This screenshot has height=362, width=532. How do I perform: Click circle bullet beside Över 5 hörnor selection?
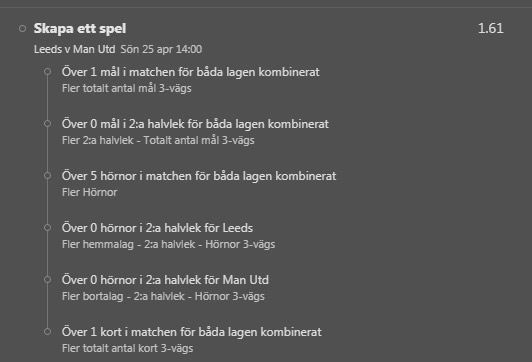(48, 175)
